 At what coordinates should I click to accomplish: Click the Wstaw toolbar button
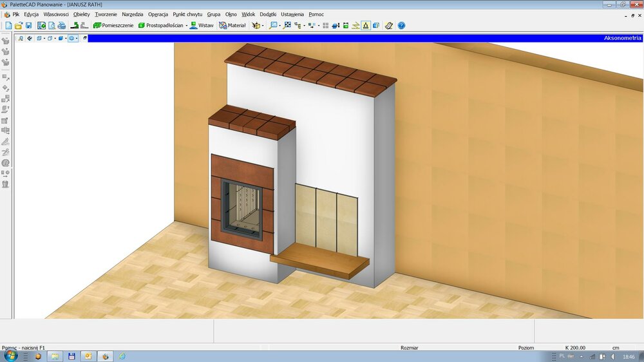pos(202,26)
